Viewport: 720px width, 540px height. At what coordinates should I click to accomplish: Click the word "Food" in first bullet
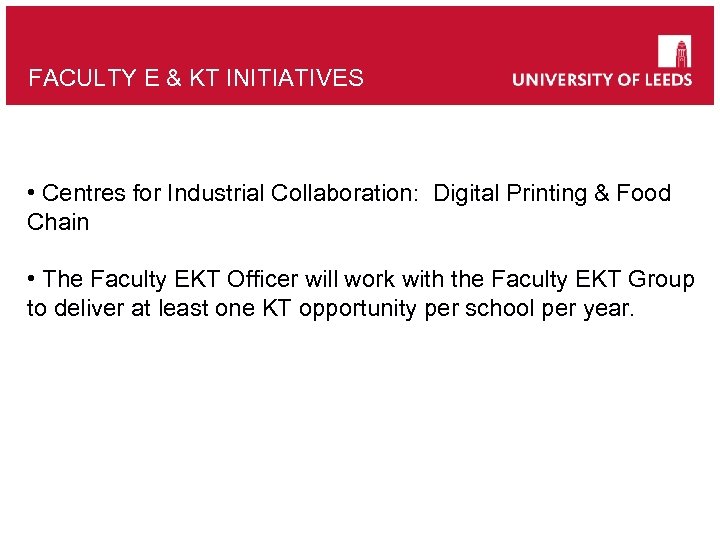[x=643, y=193]
